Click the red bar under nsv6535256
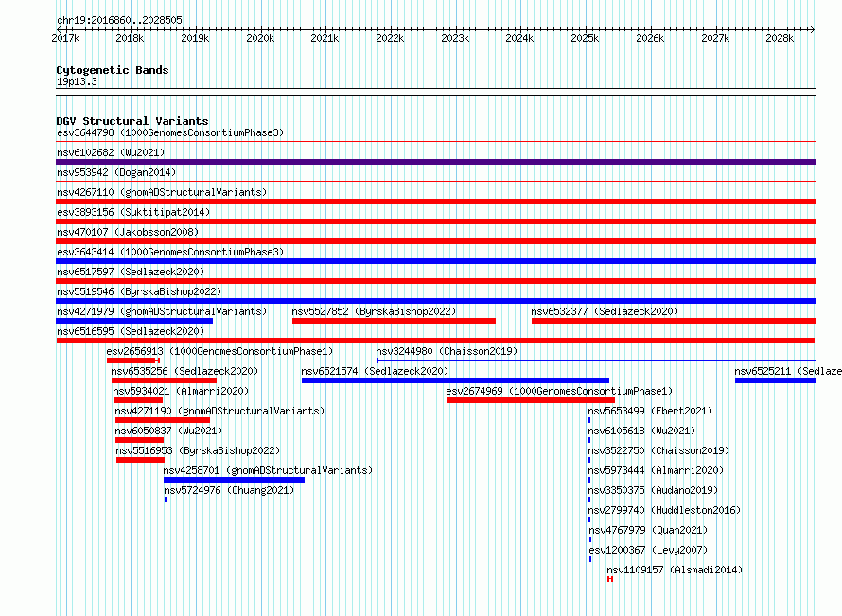Screen dimensions: 842x616 165,380
